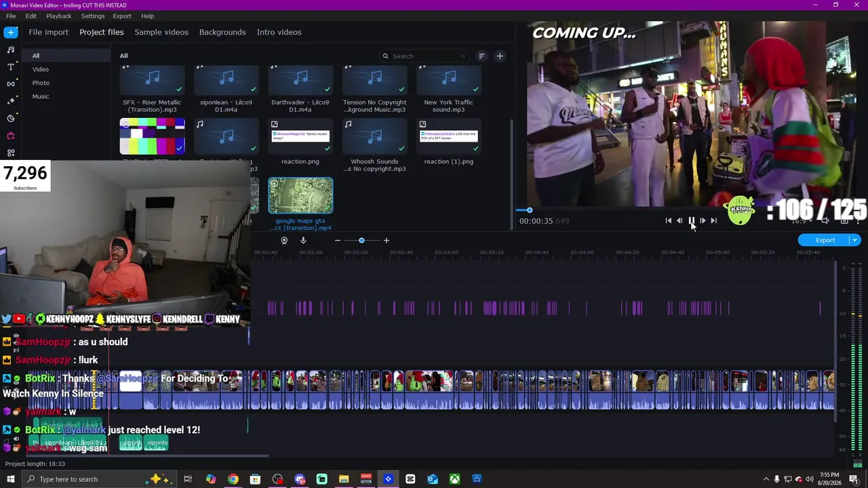Zoom out the timeline with minus icon
868x488 pixels.
click(x=337, y=240)
